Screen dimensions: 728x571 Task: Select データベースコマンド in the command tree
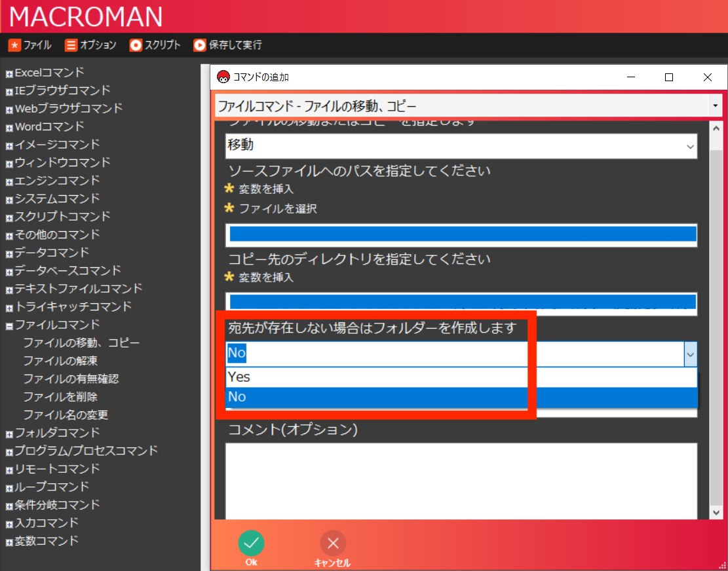(x=67, y=270)
